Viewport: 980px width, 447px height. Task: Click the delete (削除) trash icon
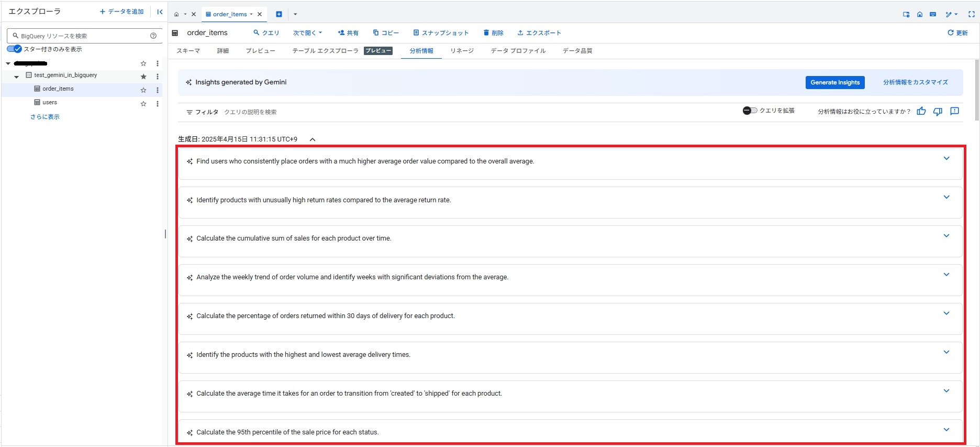pos(486,33)
